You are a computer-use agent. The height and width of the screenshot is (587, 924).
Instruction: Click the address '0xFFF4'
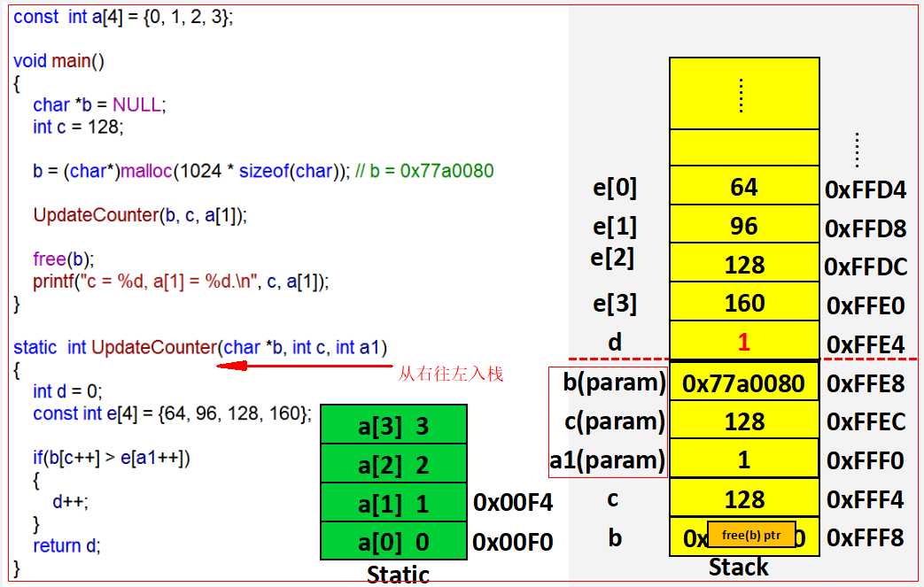[x=865, y=499]
